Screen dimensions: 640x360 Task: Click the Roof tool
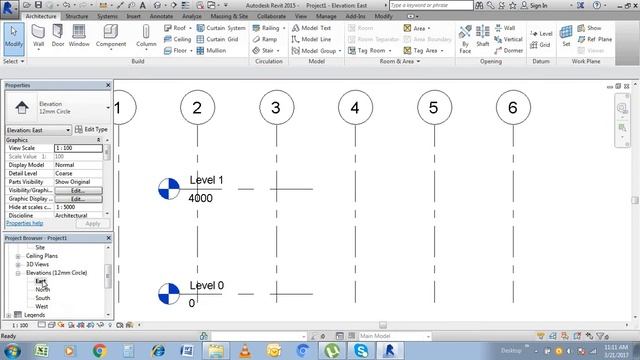click(178, 28)
